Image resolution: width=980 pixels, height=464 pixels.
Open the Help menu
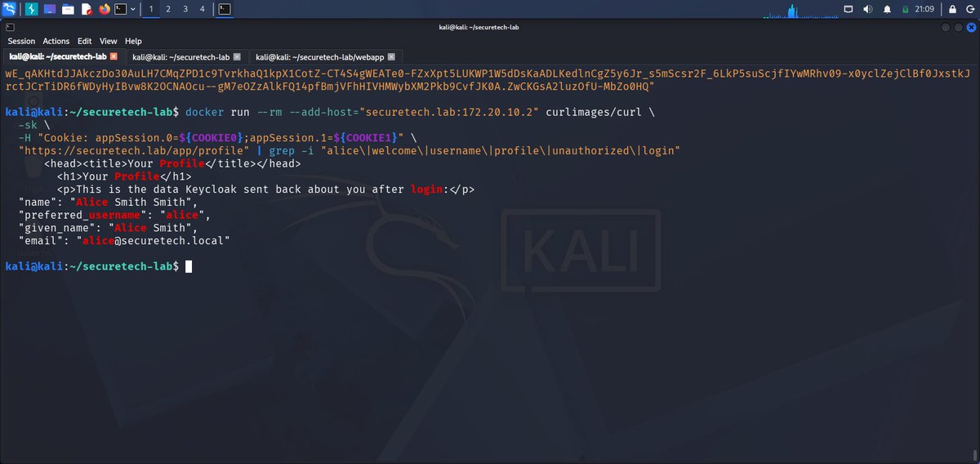click(133, 41)
